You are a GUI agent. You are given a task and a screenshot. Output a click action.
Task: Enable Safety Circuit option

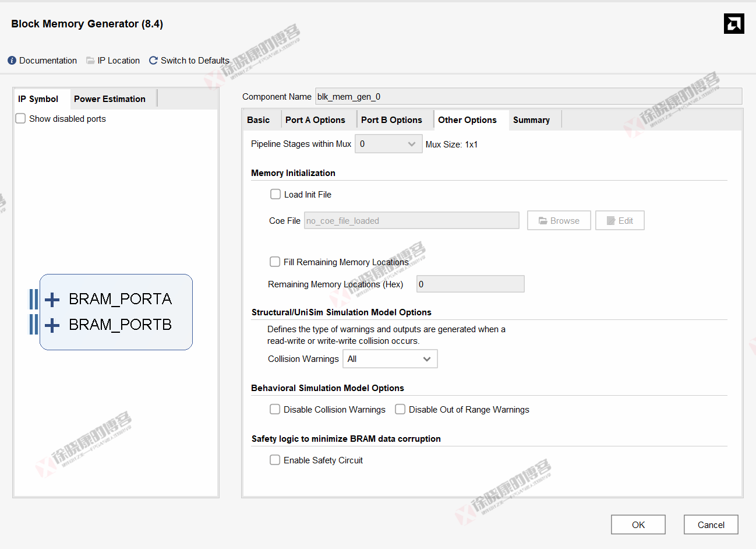275,460
